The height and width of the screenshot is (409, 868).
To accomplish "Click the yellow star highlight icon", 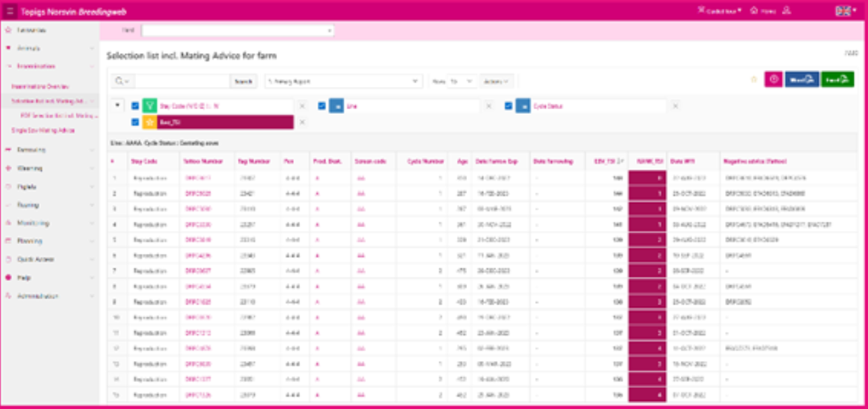I will tap(150, 122).
